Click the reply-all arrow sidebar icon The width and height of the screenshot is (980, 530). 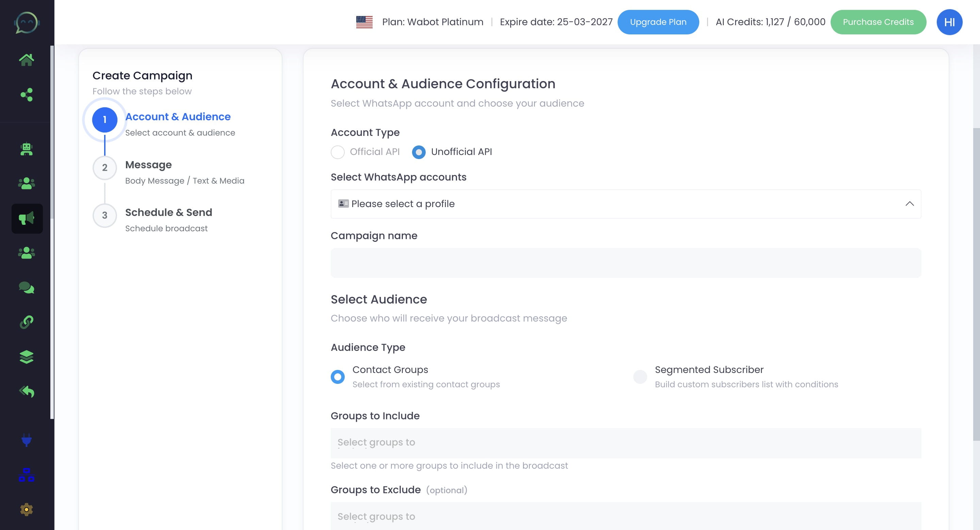click(27, 391)
